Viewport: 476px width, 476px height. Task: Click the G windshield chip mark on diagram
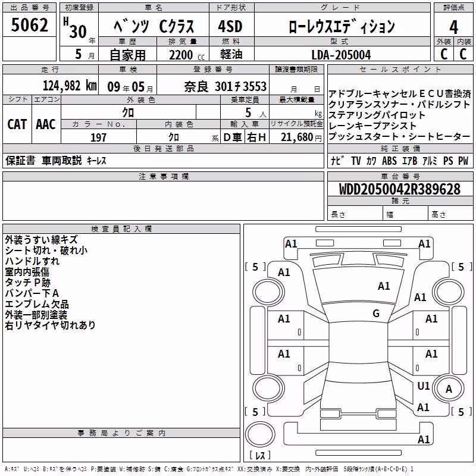point(376,314)
